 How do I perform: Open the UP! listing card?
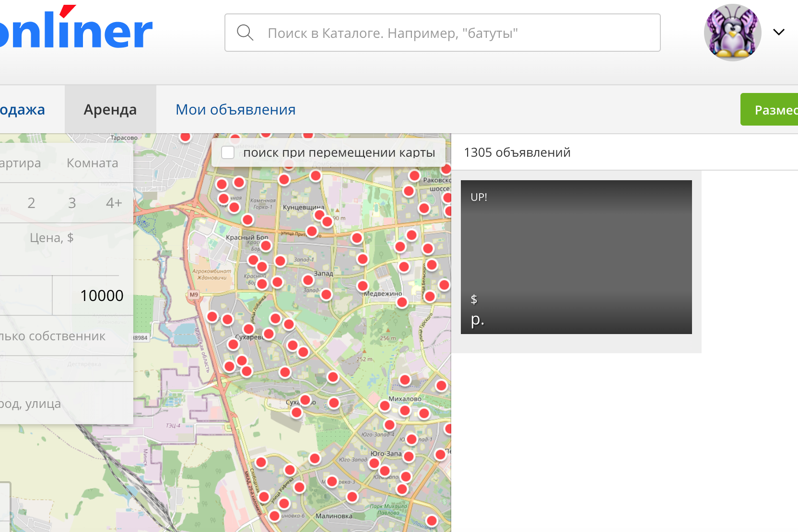[x=576, y=257]
